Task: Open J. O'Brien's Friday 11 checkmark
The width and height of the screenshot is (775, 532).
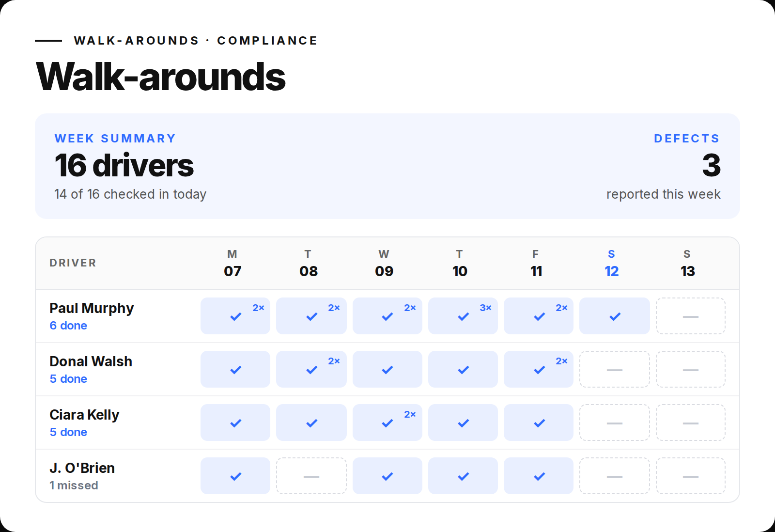Action: (x=539, y=476)
